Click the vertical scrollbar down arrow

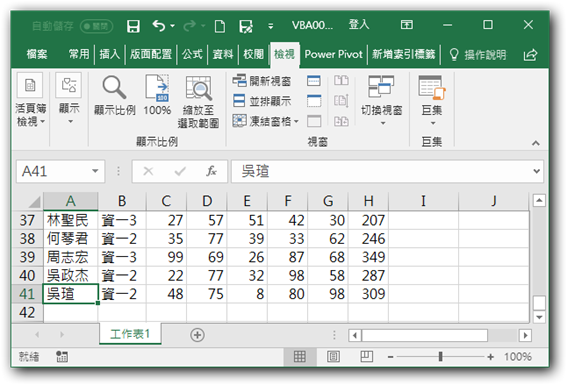click(539, 317)
